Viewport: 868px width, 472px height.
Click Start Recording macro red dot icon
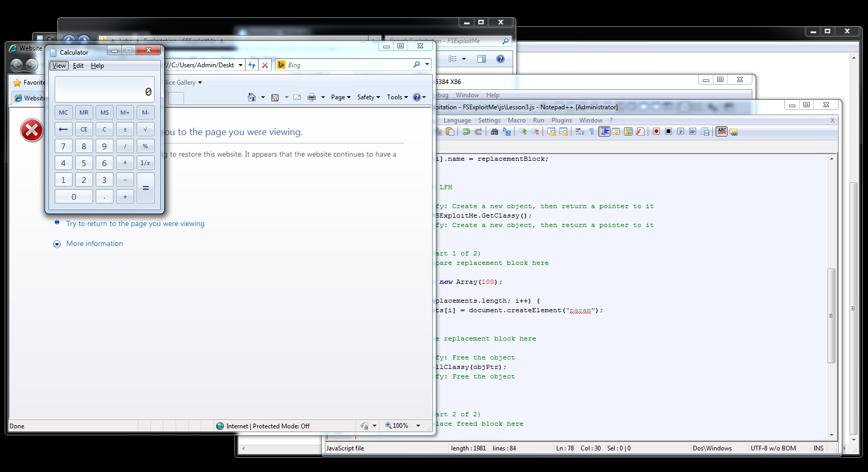(656, 131)
